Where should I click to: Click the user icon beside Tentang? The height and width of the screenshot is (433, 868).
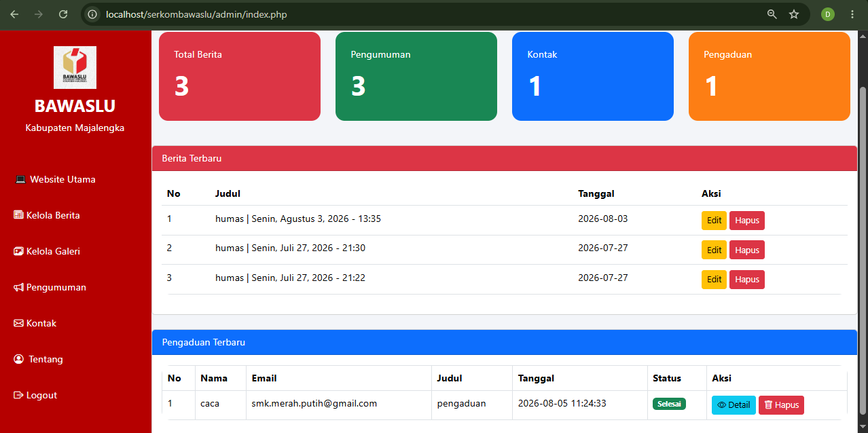(x=18, y=359)
